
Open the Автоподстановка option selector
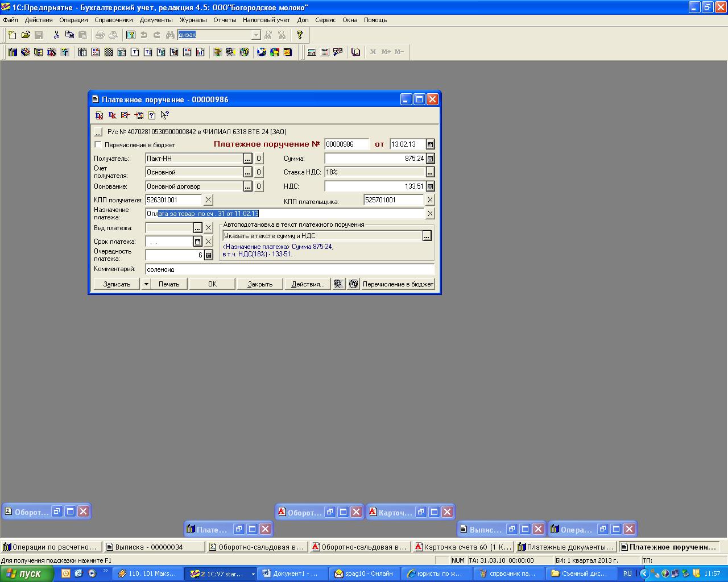[x=427, y=236]
